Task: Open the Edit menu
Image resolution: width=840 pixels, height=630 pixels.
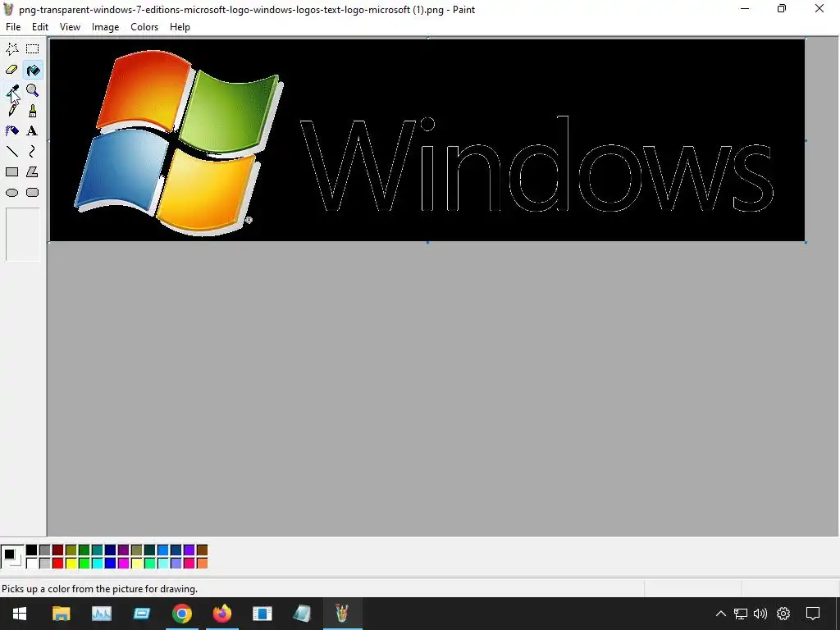Action: [x=40, y=27]
